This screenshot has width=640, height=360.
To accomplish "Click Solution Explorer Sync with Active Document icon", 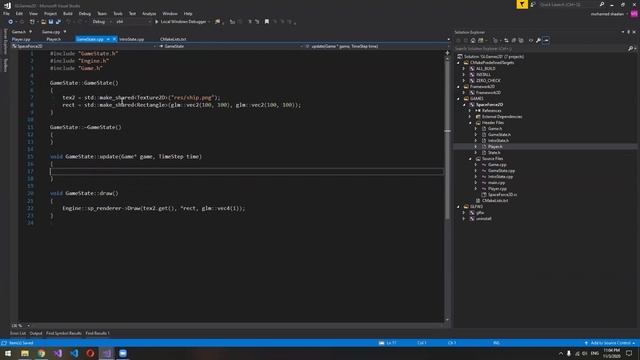I will (x=506, y=40).
